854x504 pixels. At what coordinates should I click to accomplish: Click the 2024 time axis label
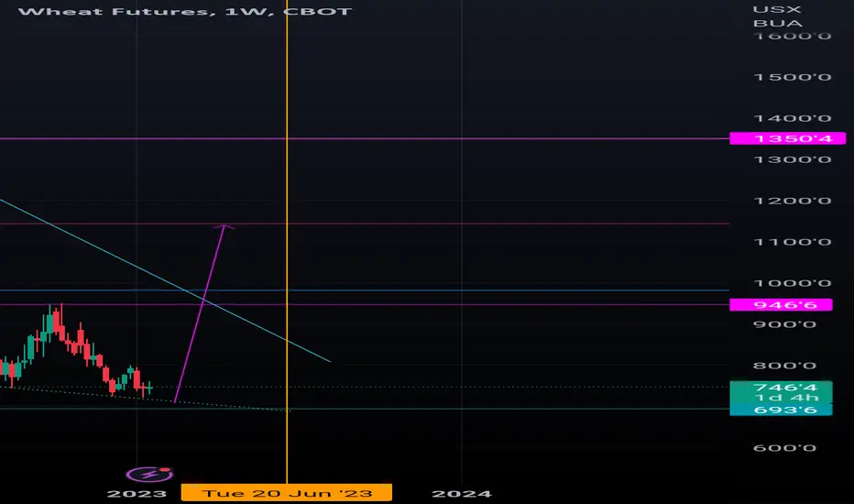coord(462,494)
